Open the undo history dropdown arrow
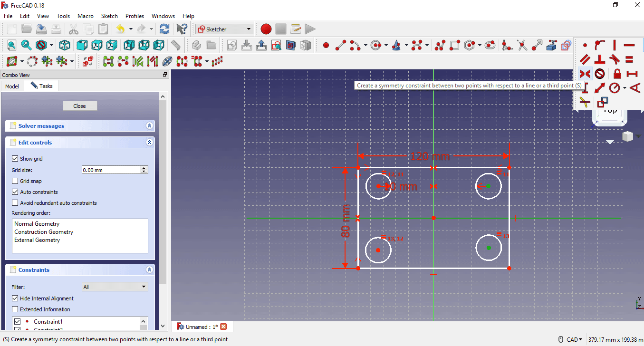The image size is (644, 346). (131, 29)
